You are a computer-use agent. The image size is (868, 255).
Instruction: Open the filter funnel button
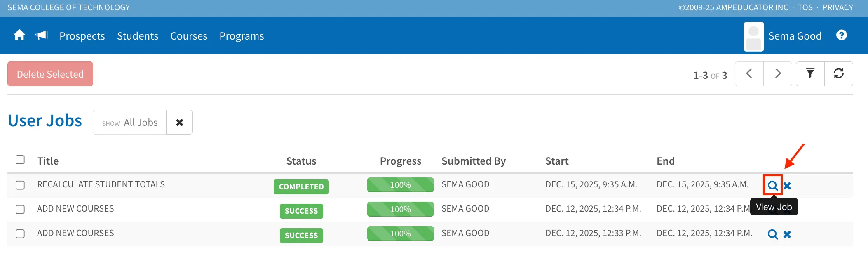[810, 74]
